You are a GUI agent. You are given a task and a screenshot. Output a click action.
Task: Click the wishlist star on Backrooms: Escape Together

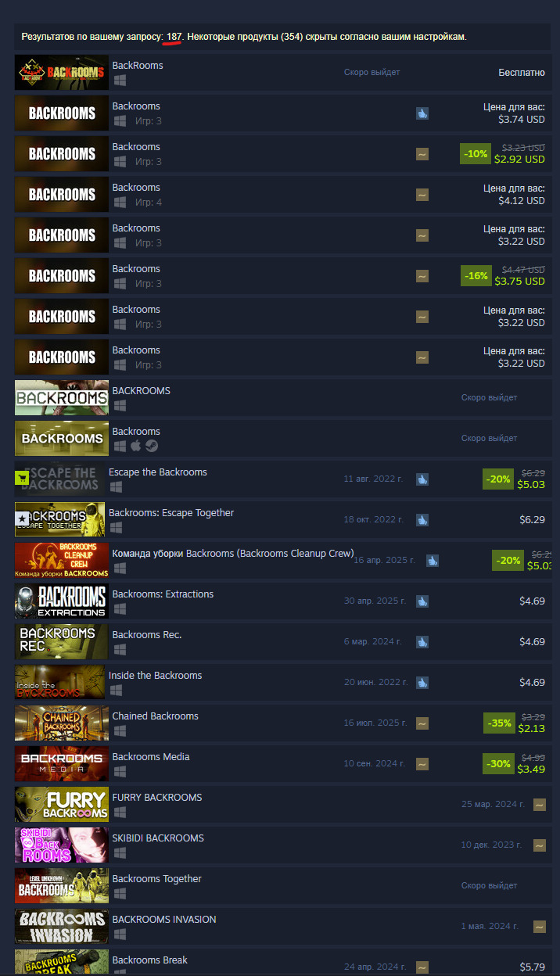pos(22,519)
